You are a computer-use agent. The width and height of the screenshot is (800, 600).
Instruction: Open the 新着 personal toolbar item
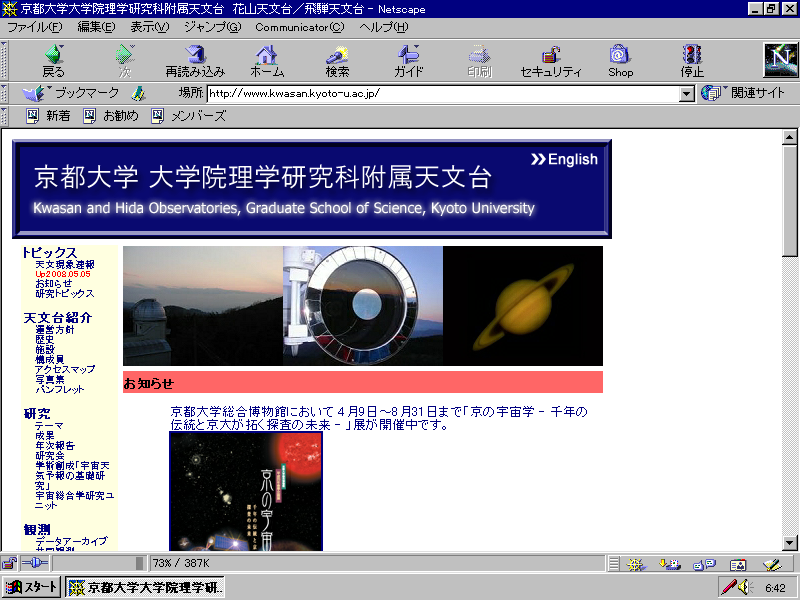[48, 116]
